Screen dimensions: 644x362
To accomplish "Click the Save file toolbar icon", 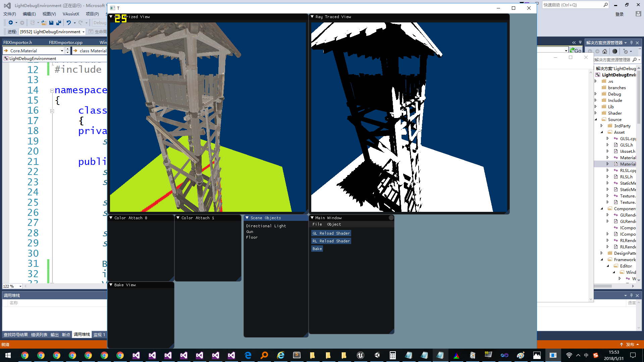I will pyautogui.click(x=51, y=23).
